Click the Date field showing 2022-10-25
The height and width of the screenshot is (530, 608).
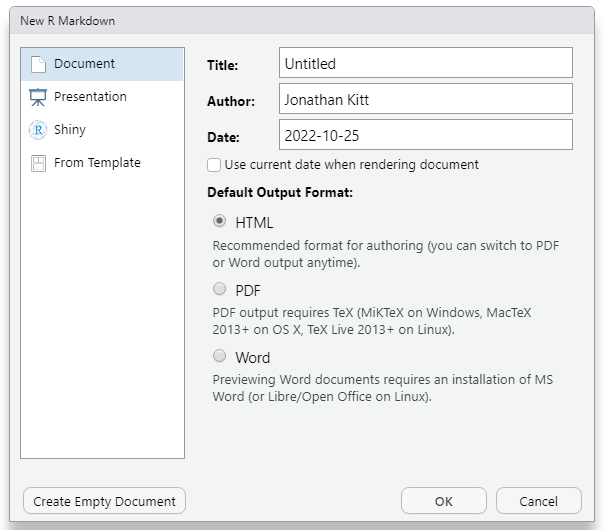pyautogui.click(x=425, y=135)
